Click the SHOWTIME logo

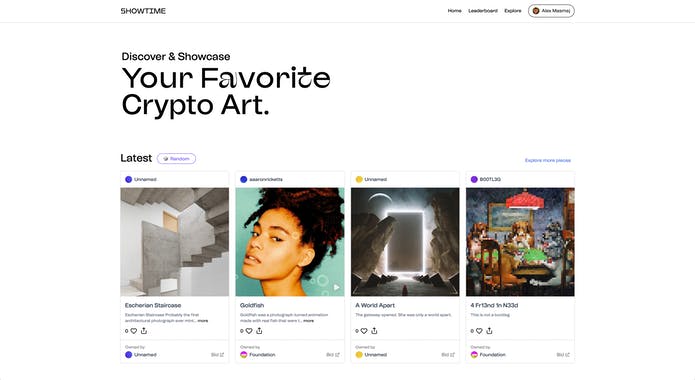pyautogui.click(x=143, y=11)
